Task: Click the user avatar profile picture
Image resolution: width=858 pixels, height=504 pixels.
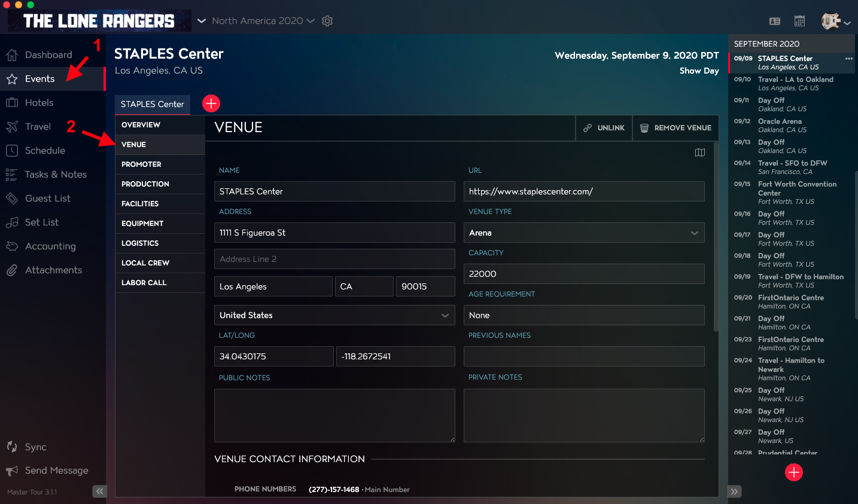Action: pos(830,22)
